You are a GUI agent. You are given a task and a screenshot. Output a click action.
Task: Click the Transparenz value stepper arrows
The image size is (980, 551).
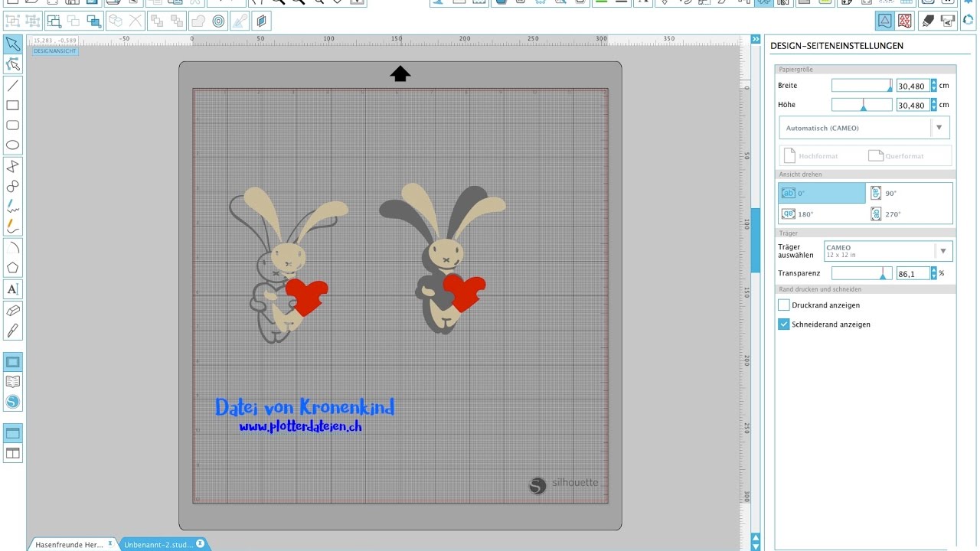click(933, 272)
